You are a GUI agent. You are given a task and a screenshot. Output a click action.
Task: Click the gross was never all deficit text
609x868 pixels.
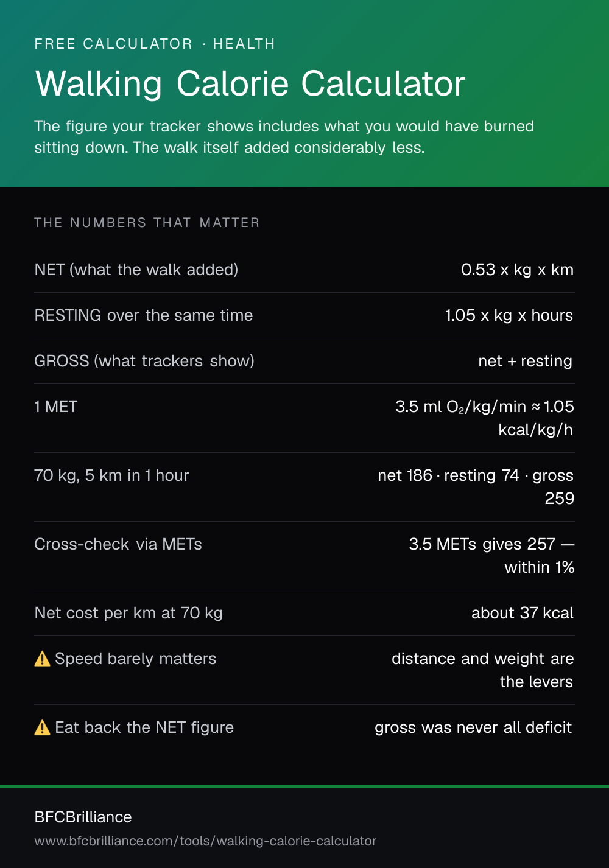pos(473,727)
